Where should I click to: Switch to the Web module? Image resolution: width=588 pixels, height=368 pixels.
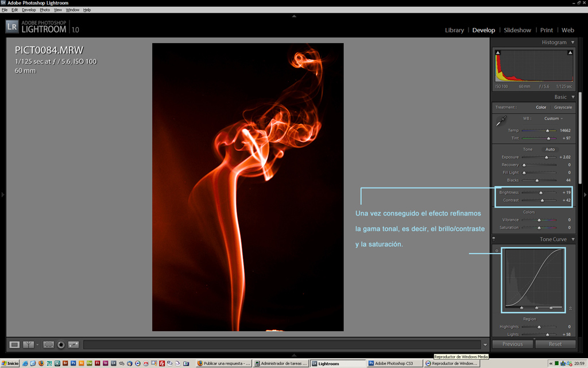coord(568,30)
